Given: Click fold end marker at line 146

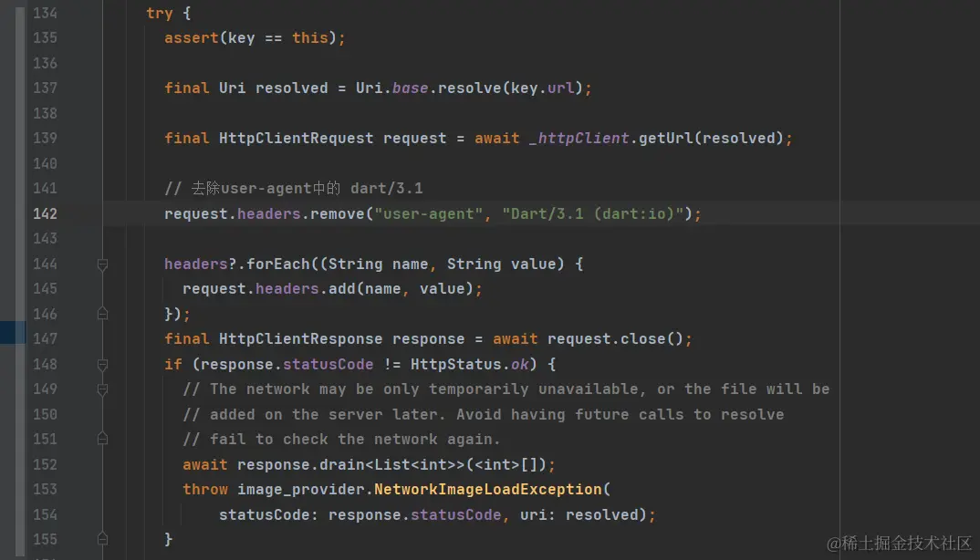Looking at the screenshot, I should coord(102,314).
